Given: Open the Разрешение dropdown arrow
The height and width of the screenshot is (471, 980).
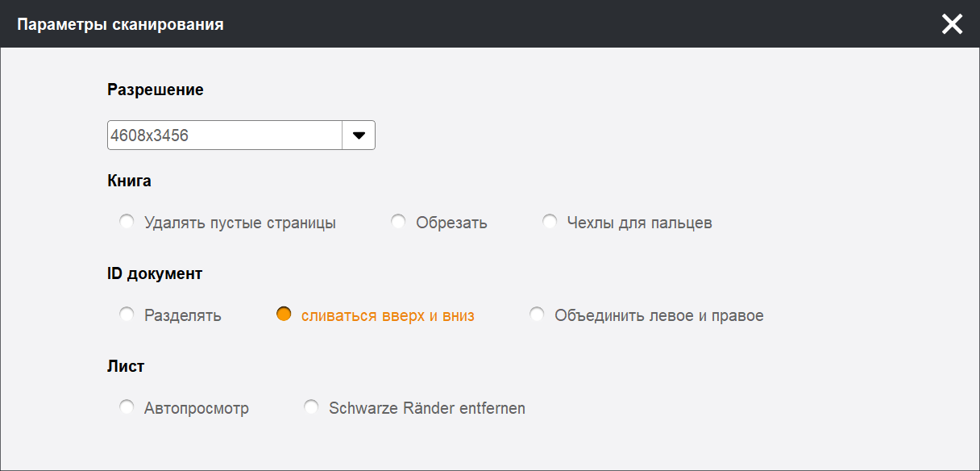Looking at the screenshot, I should point(359,135).
